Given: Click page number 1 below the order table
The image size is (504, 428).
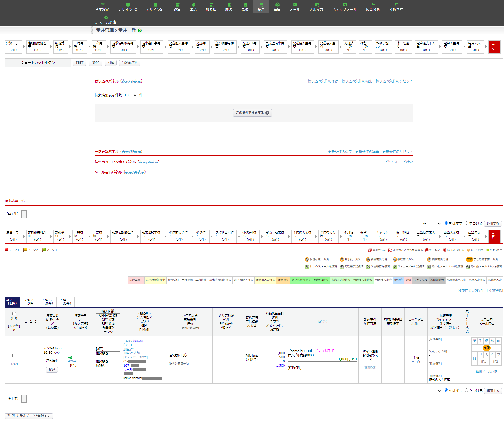Looking at the screenshot, I should [x=24, y=399].
